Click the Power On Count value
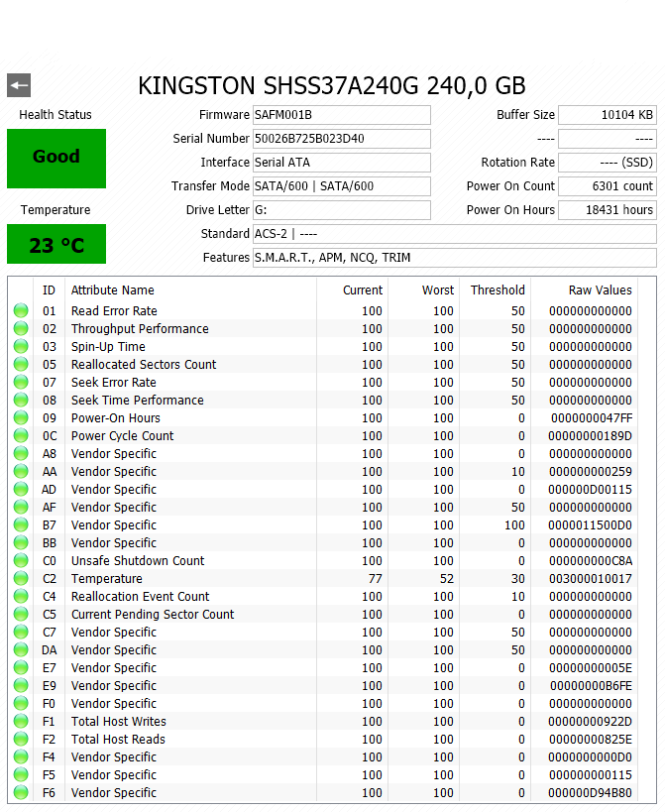The width and height of the screenshot is (665, 812). [x=608, y=186]
